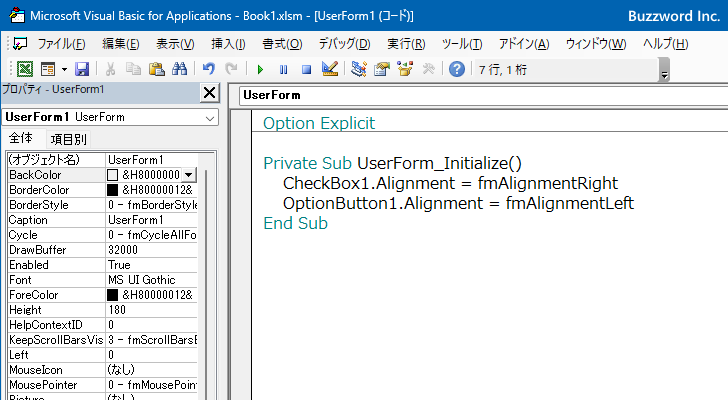The height and width of the screenshot is (400, 728).
Task: Open the デバッグ(D) menu
Action: (x=344, y=44)
